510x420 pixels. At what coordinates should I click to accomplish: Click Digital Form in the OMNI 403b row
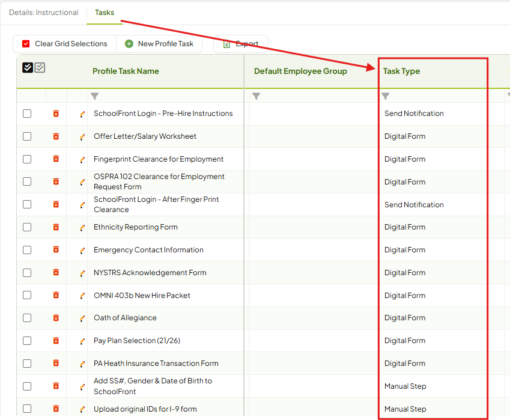(x=405, y=296)
